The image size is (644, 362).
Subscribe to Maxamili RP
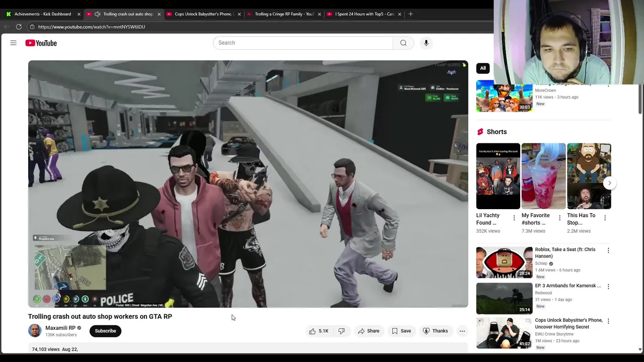tap(105, 331)
